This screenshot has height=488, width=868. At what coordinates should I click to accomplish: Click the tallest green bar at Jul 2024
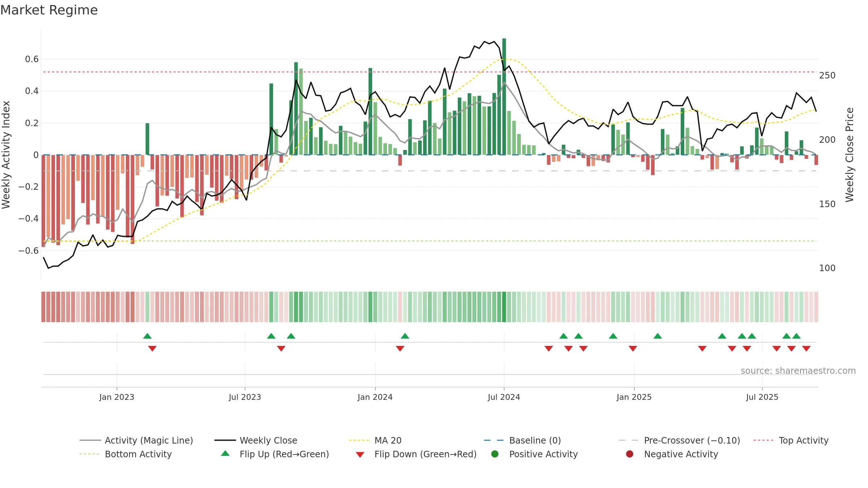click(504, 97)
